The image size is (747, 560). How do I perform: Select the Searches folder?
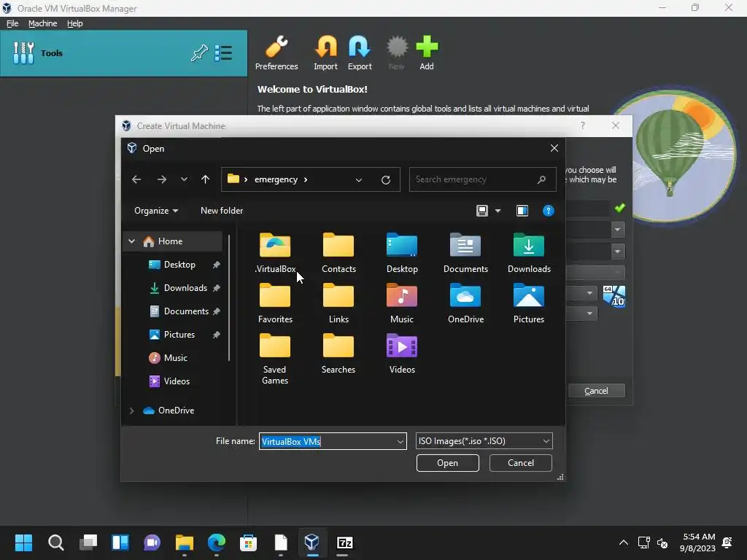pyautogui.click(x=338, y=354)
